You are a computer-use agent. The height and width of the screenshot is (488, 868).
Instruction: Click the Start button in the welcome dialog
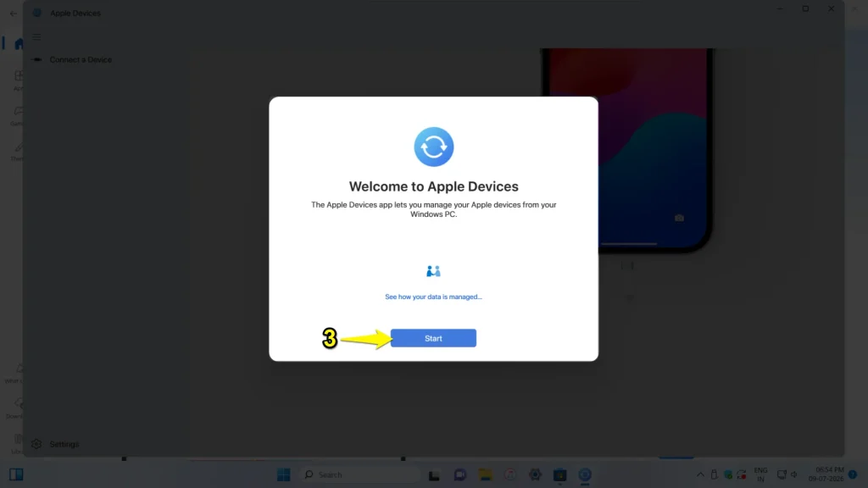tap(433, 338)
